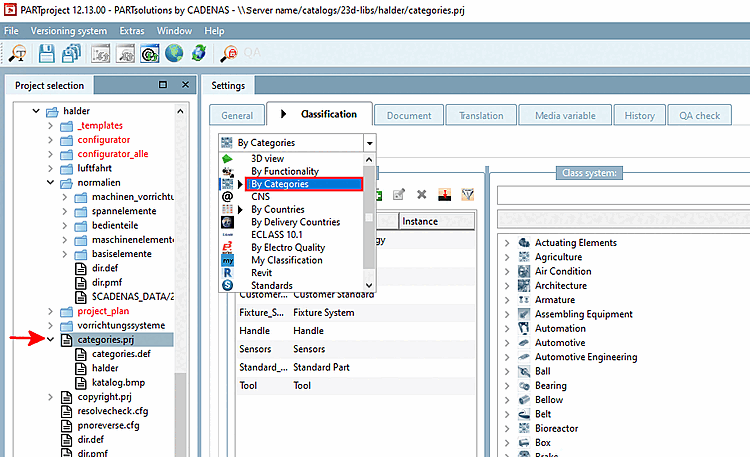
Task: Switch to the Media variable tab
Action: point(565,115)
